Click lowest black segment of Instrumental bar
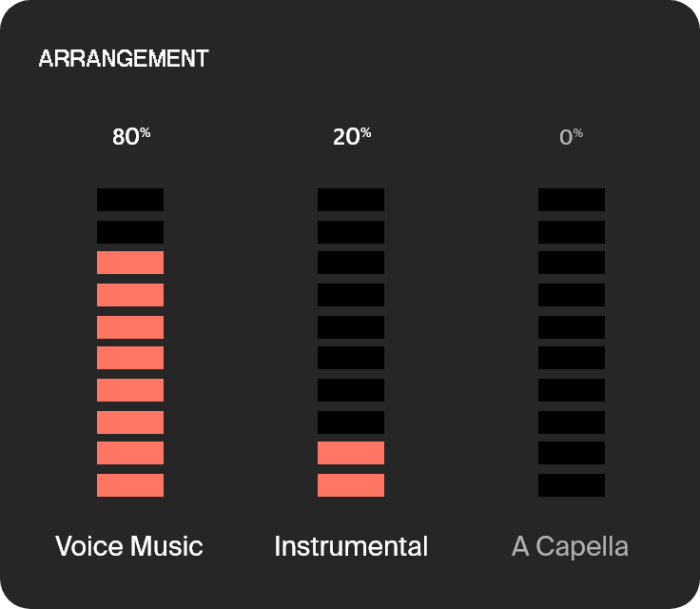Viewport: 700px width, 609px height. click(x=351, y=422)
